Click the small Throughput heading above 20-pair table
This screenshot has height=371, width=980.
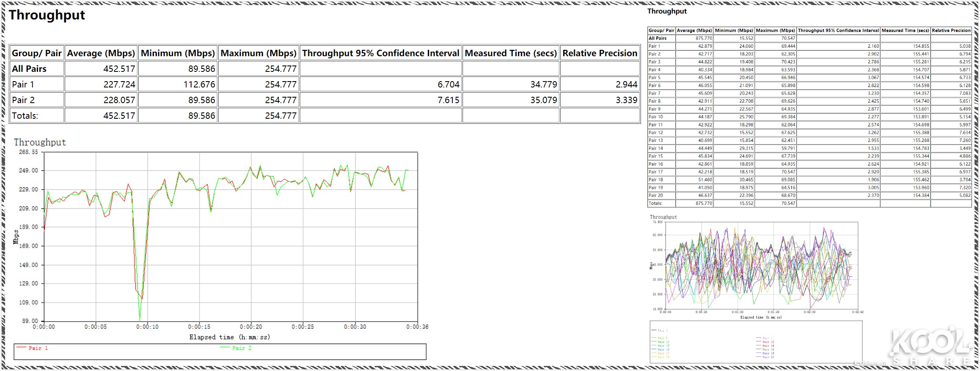click(x=667, y=11)
